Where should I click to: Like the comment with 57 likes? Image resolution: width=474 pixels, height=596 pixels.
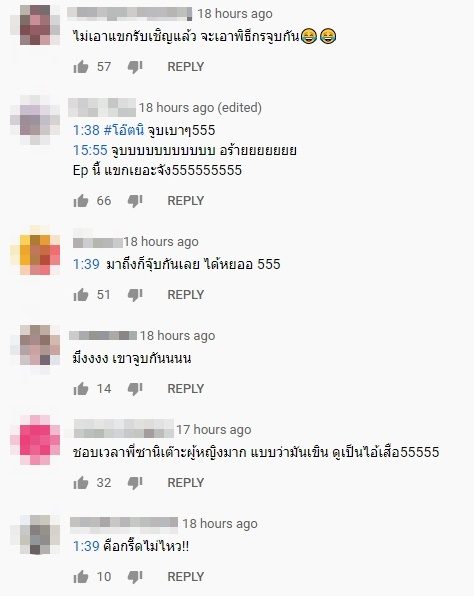(x=81, y=67)
